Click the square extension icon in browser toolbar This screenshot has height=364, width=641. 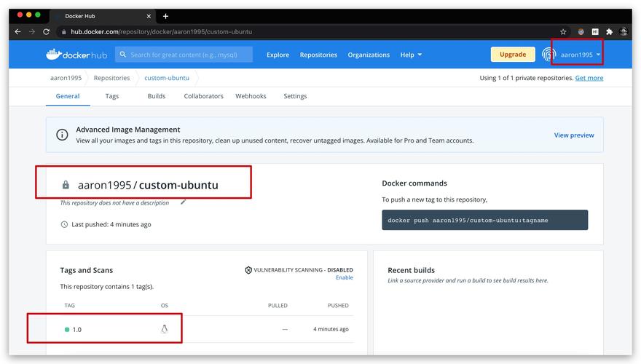pos(595,31)
